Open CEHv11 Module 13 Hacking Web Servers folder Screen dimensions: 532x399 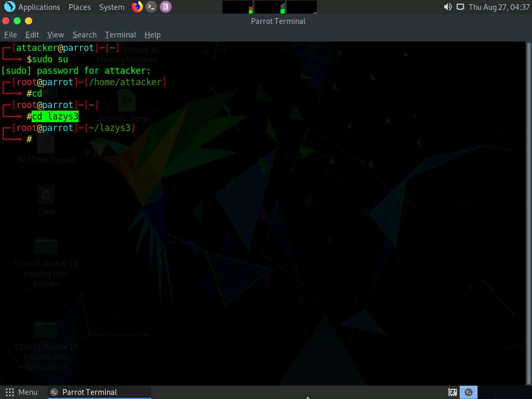(x=46, y=247)
